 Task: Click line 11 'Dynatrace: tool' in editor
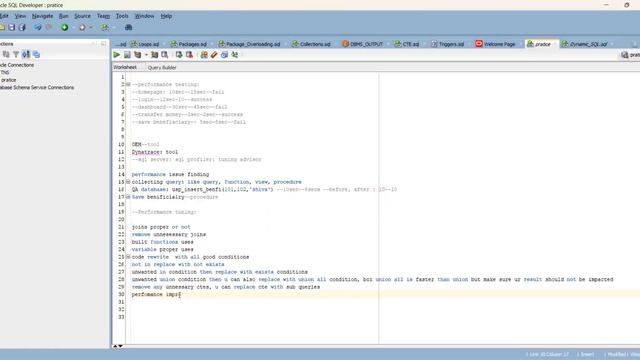tap(155, 152)
